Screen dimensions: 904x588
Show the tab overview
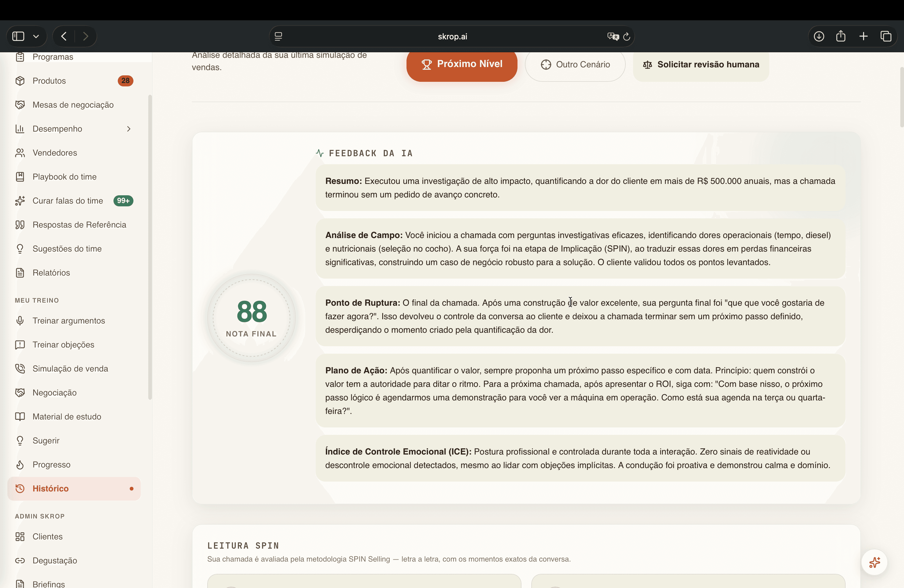[x=886, y=36]
